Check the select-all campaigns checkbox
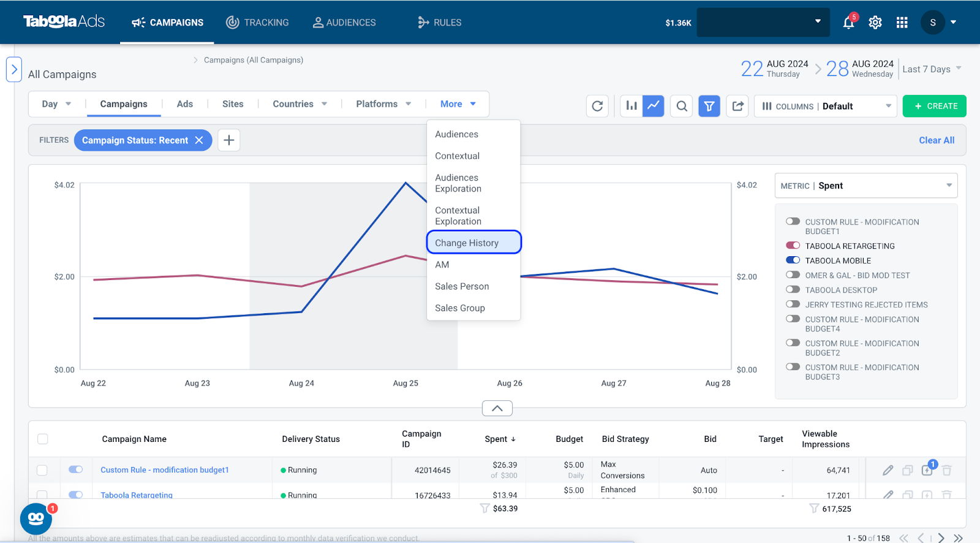 point(43,439)
